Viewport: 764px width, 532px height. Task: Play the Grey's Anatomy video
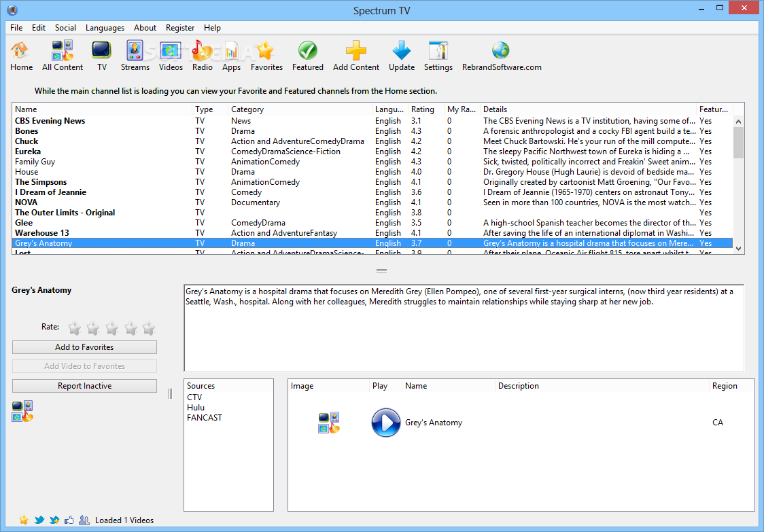(x=385, y=423)
